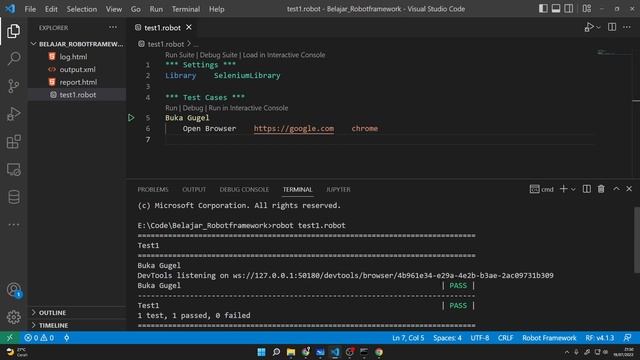Select test1.robot in the explorer

(78, 95)
